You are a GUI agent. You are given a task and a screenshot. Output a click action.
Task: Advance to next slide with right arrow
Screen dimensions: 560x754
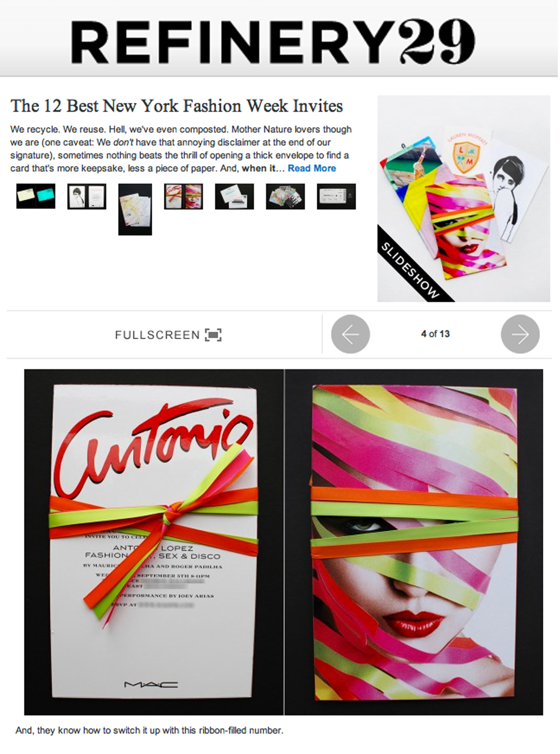pyautogui.click(x=520, y=334)
